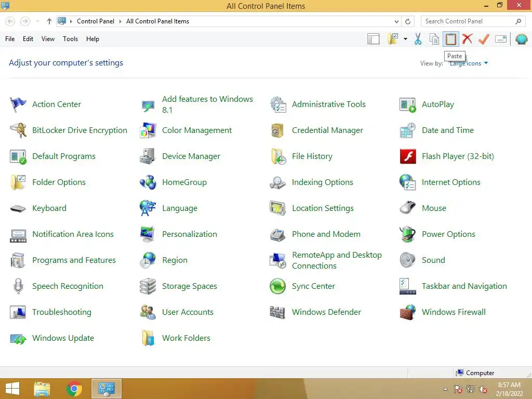The height and width of the screenshot is (399, 532).
Task: Open Action Center flag icon
Action: pyautogui.click(x=18, y=104)
